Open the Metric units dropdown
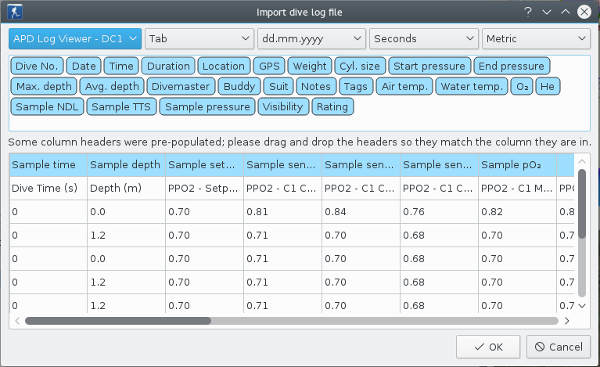The image size is (600, 367). [x=536, y=39]
